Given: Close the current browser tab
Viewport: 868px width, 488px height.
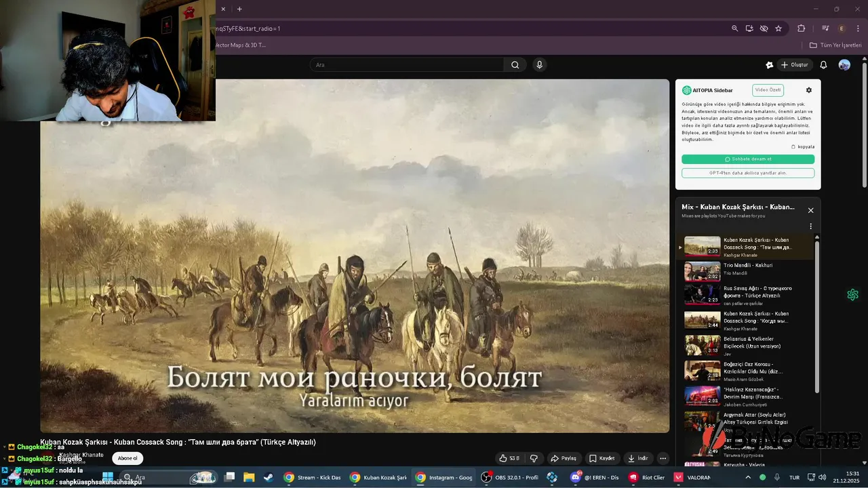Looking at the screenshot, I should 223,9.
